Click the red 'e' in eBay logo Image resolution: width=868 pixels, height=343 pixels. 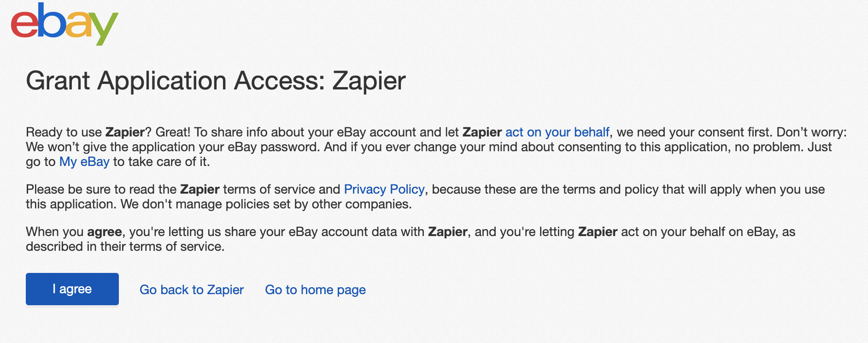coord(24,25)
